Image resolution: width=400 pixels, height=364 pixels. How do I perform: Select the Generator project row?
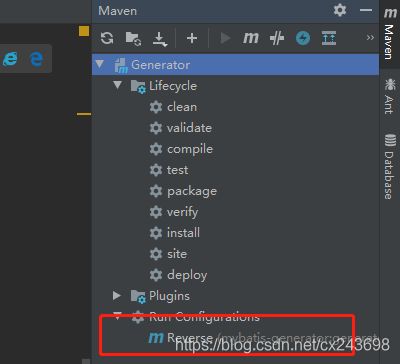235,65
